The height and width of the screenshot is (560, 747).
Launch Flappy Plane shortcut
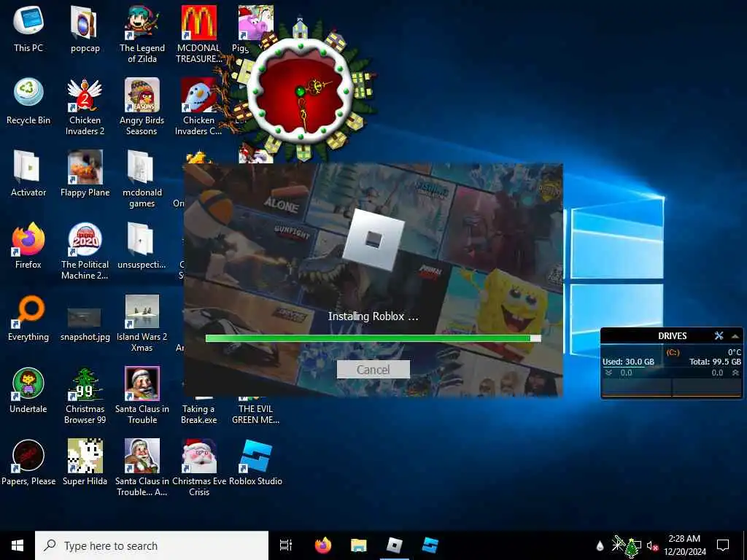click(85, 174)
